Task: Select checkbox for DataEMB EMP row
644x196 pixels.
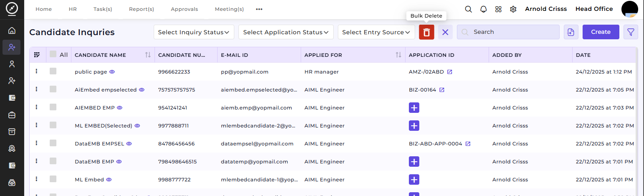Action: tap(53, 161)
